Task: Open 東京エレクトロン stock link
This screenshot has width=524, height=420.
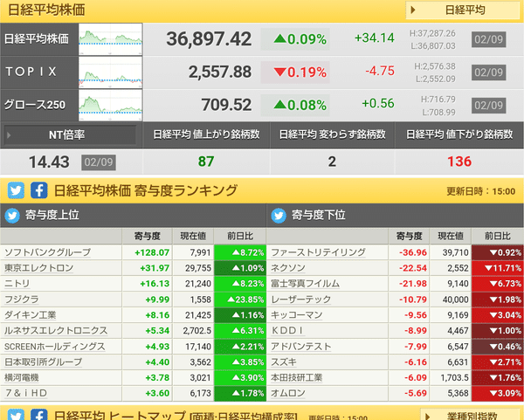Action: coord(38,268)
